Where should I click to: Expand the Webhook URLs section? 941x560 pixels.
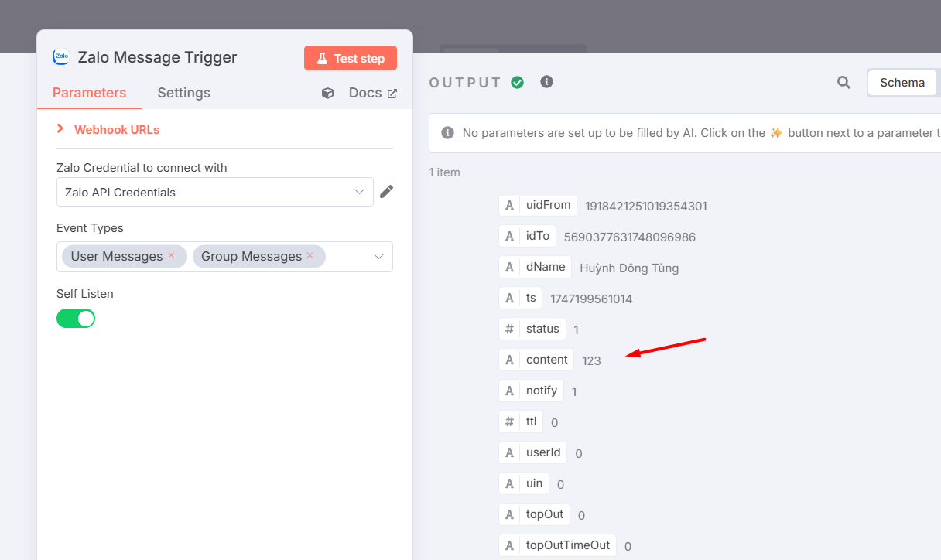[x=108, y=129]
